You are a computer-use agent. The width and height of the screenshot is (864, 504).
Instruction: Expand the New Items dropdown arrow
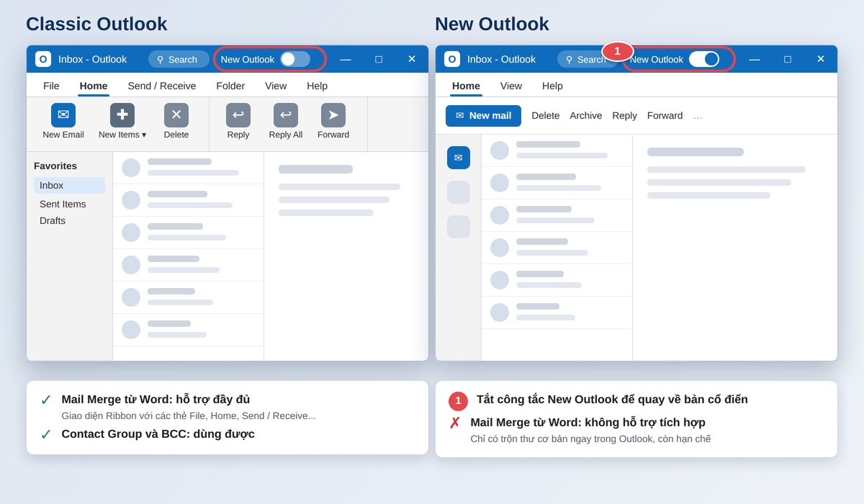[144, 135]
